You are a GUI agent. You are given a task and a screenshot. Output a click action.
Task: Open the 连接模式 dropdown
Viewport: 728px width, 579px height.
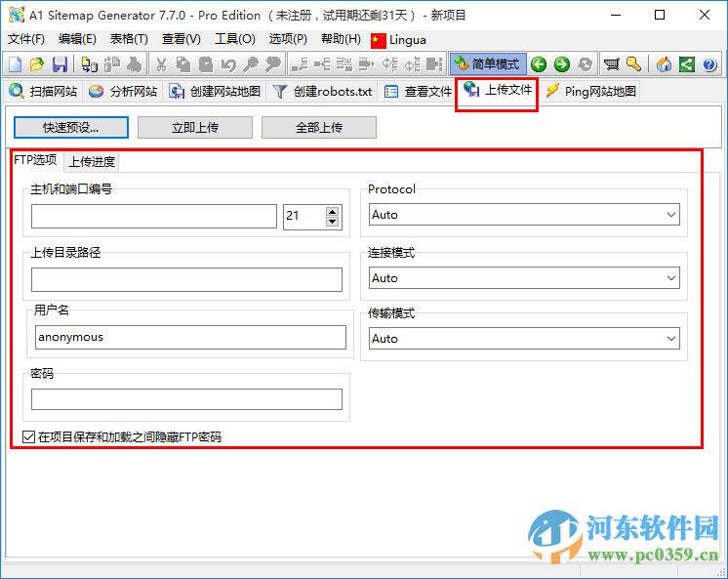(x=524, y=278)
